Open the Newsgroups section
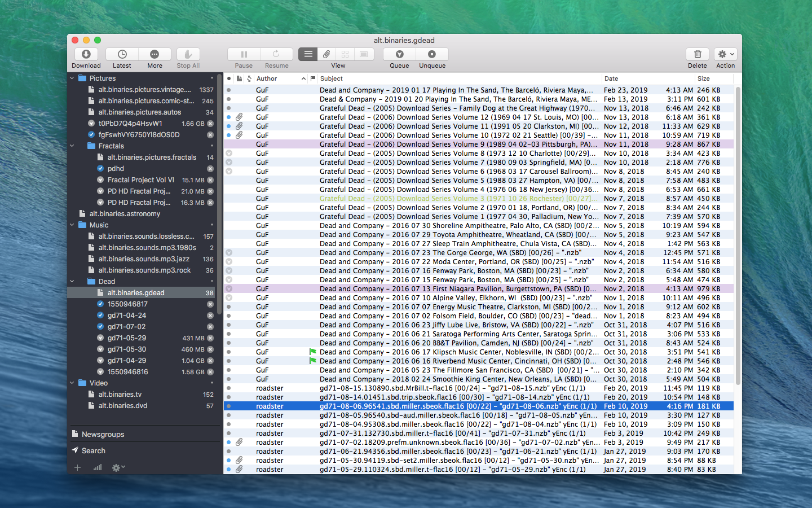The height and width of the screenshot is (508, 812). click(103, 435)
